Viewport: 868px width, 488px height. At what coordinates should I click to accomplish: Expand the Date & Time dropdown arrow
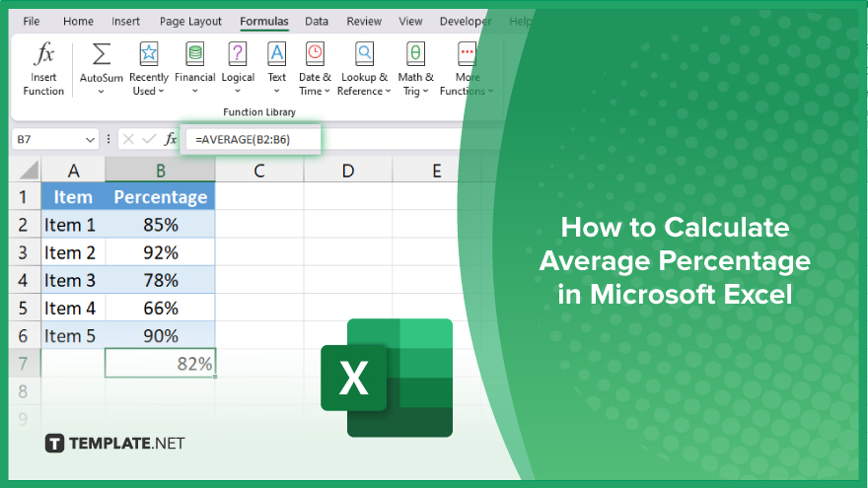pyautogui.click(x=327, y=92)
